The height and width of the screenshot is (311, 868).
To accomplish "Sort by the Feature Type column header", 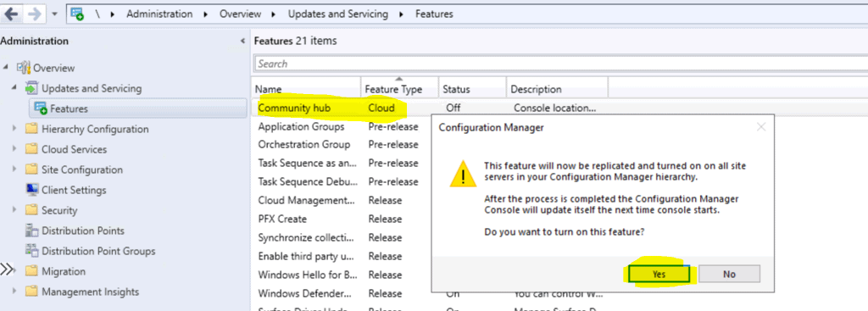I will (400, 88).
